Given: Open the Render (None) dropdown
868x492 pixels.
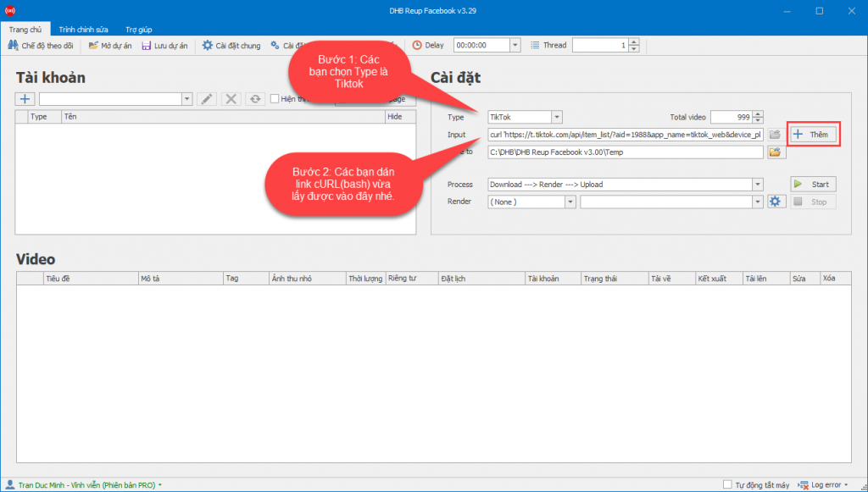Looking at the screenshot, I should (570, 202).
